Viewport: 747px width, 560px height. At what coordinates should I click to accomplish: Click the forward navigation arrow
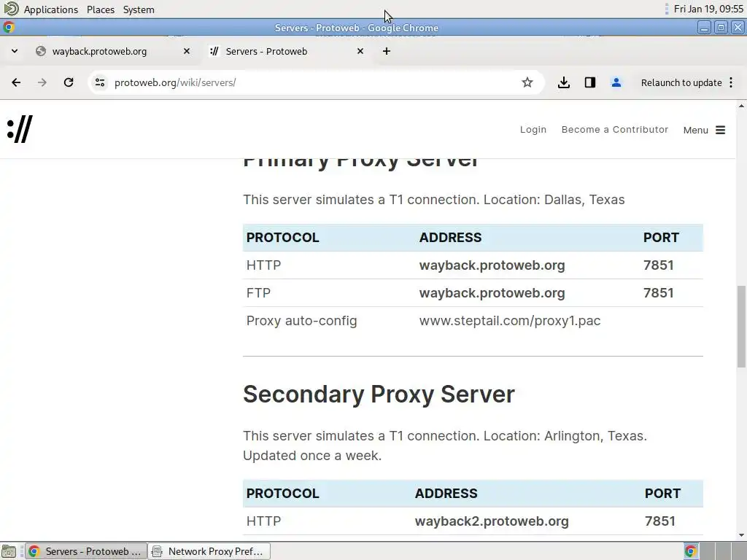(42, 82)
